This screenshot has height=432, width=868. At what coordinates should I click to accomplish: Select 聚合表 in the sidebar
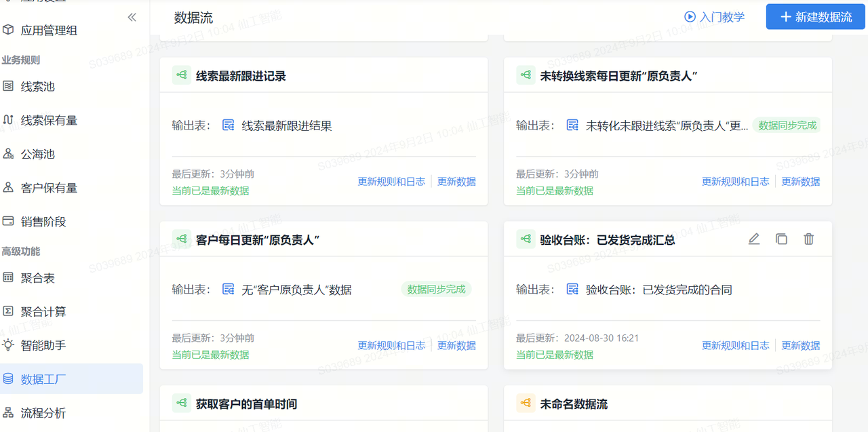37,277
